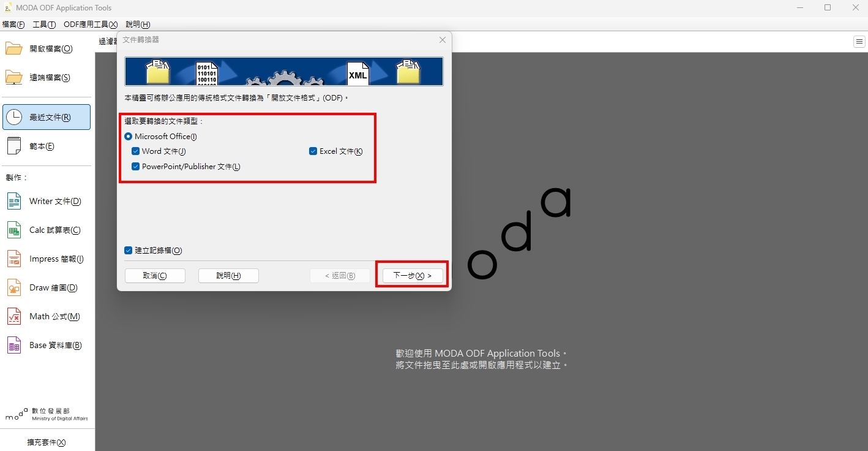This screenshot has height=451, width=868.
Task: Toggle the 建立記錄檔 checkbox
Action: coord(129,251)
